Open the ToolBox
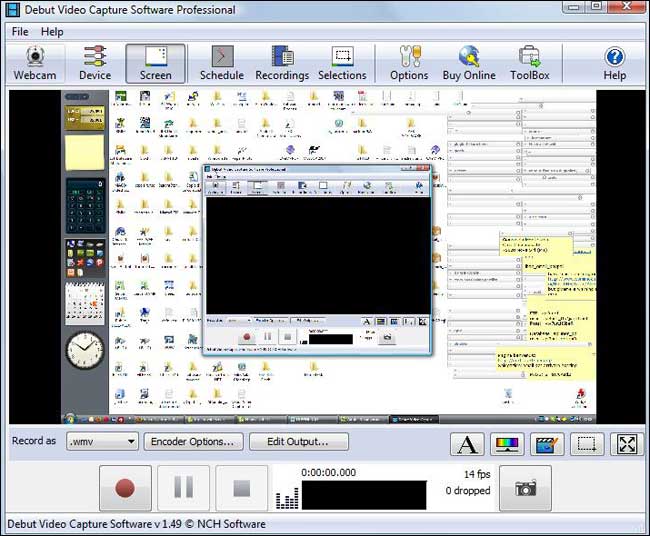 coord(529,63)
